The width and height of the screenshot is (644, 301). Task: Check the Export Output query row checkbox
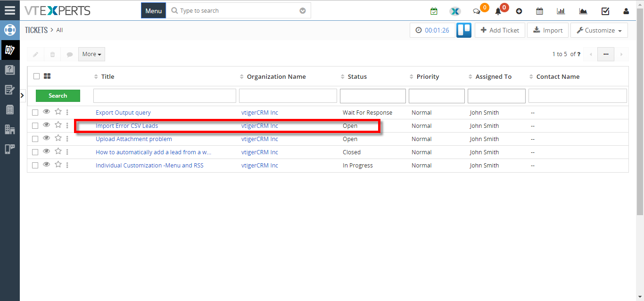pyautogui.click(x=35, y=112)
